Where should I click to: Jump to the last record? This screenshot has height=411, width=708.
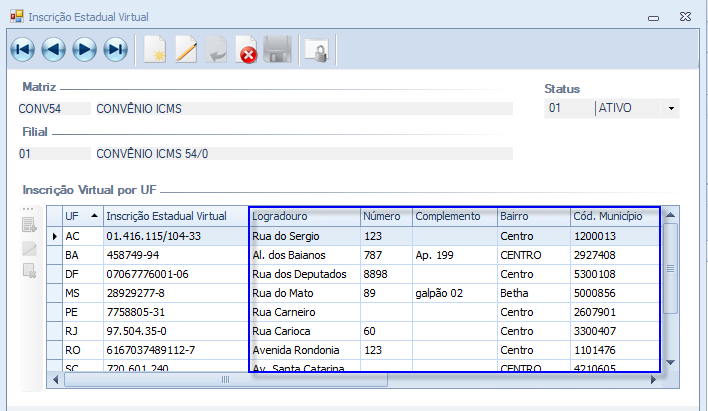pyautogui.click(x=116, y=50)
